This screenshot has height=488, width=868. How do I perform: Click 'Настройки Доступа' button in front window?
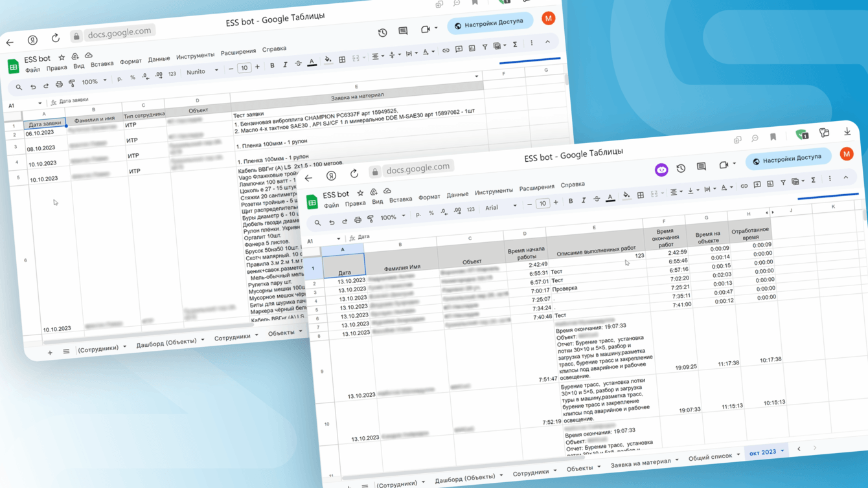pyautogui.click(x=788, y=159)
